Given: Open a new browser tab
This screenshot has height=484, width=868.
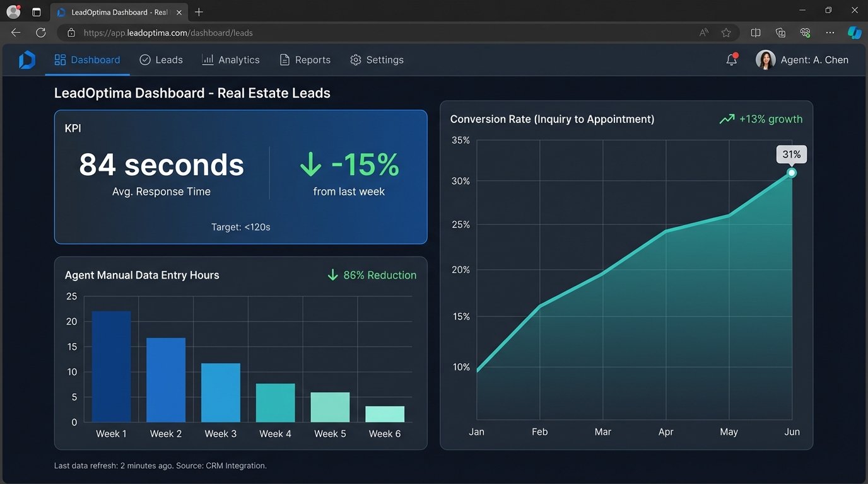Looking at the screenshot, I should 198,12.
